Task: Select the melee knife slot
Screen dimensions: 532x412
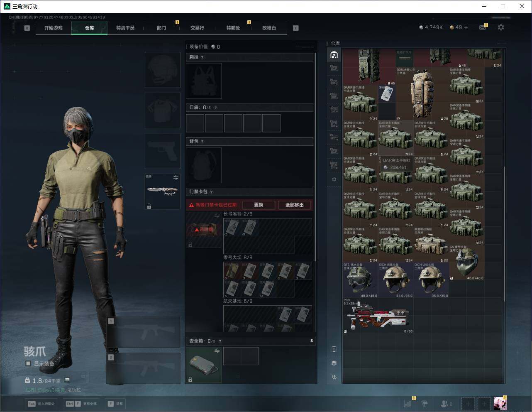Action: pos(162,191)
